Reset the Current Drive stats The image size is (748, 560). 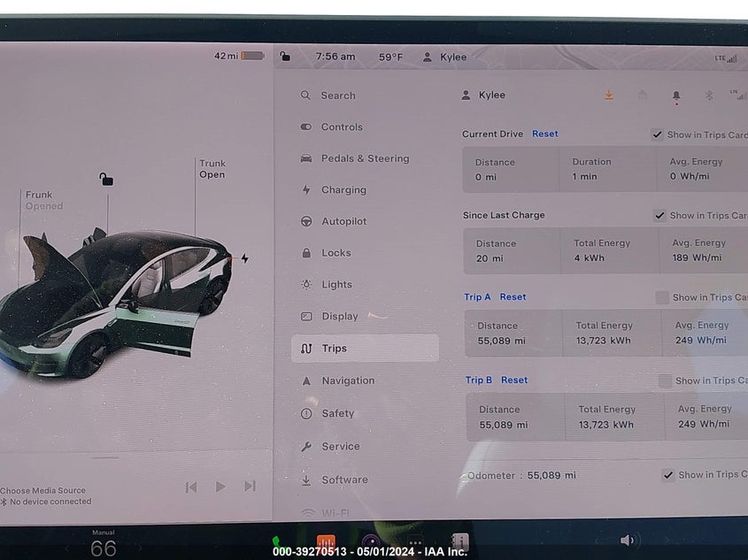[544, 134]
